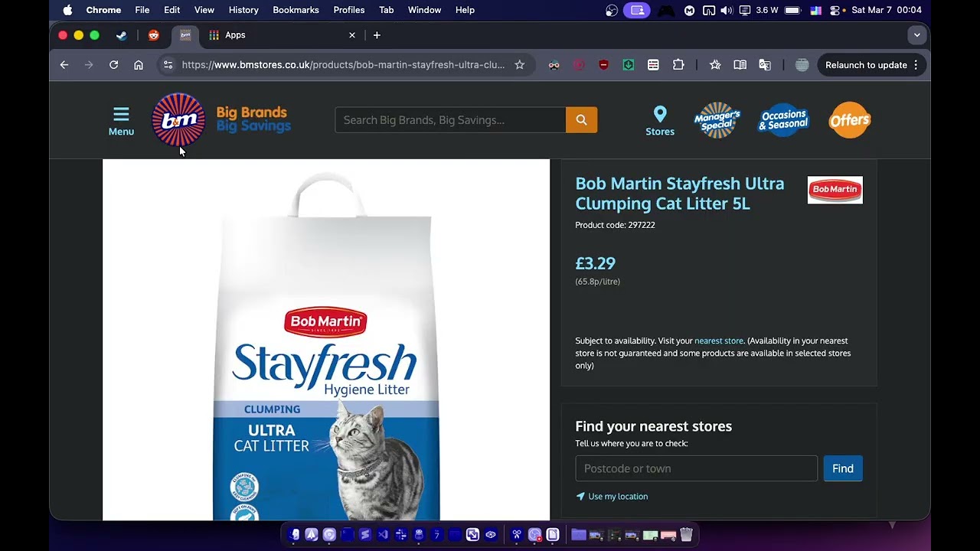Click the Stayfresh cat litter product image
The width and height of the screenshot is (980, 551).
pyautogui.click(x=326, y=341)
